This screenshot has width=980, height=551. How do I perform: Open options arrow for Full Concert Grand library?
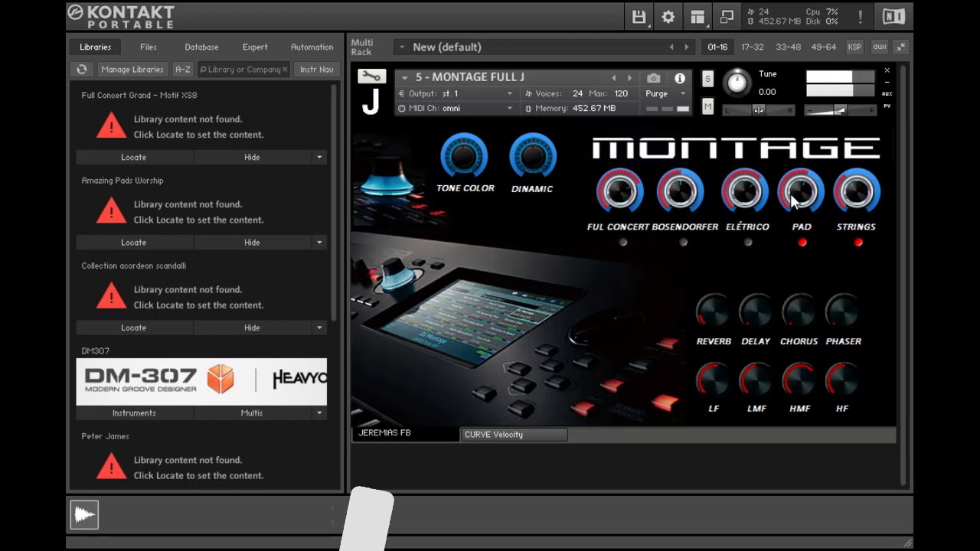(319, 158)
